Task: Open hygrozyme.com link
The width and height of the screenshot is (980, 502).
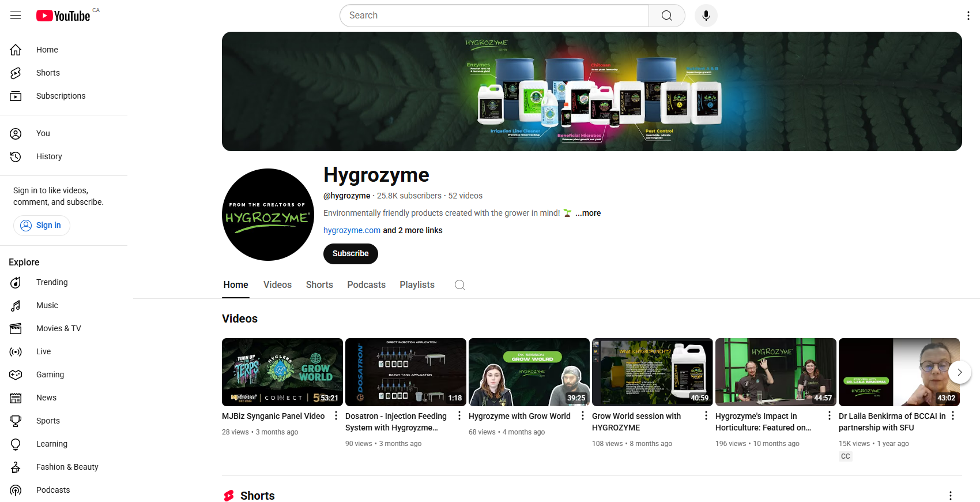Action: 352,230
